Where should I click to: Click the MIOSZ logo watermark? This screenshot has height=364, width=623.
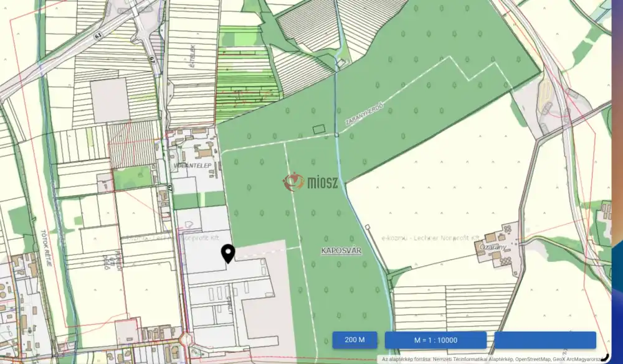[311, 182]
